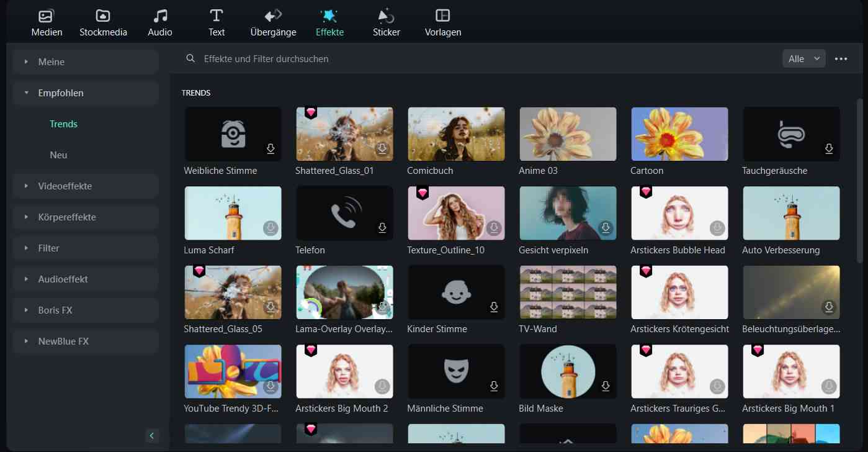Expand the Audioeffekt category
Viewport: 868px width, 452px height.
coord(86,279)
